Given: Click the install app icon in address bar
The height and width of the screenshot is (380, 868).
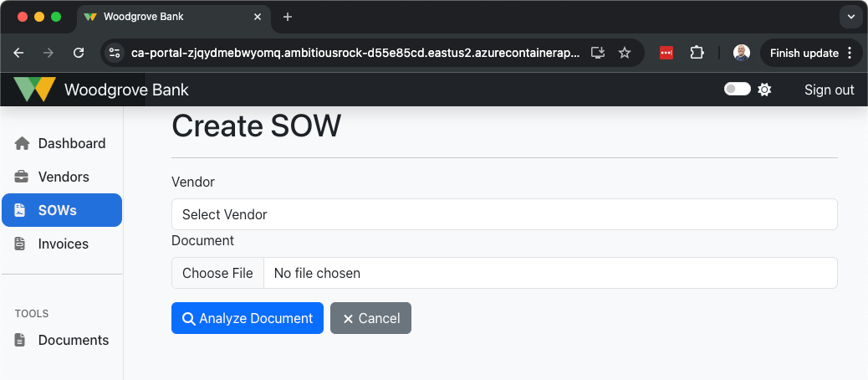Looking at the screenshot, I should click(x=597, y=53).
